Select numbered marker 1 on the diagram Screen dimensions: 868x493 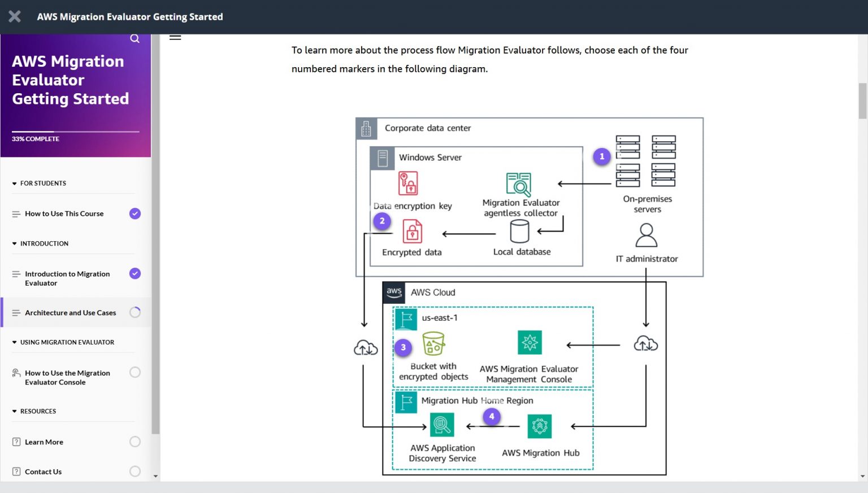click(x=602, y=156)
